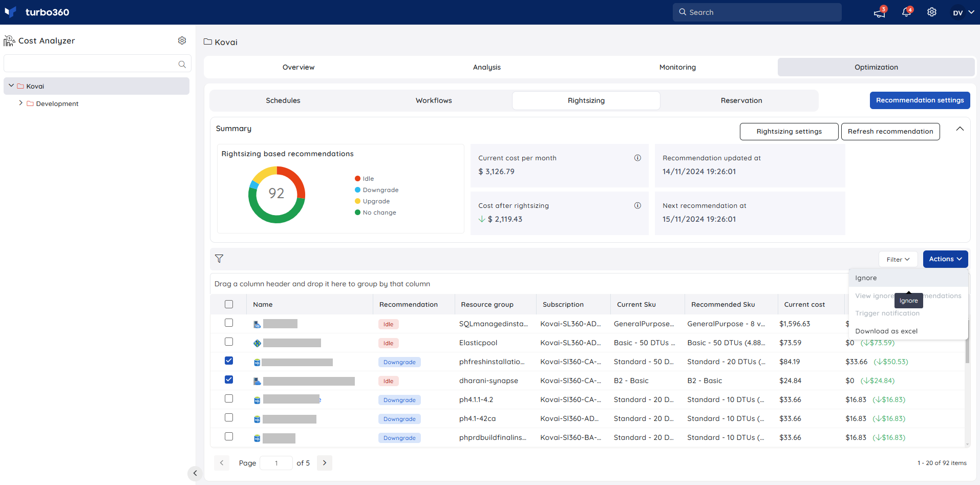Image resolution: width=980 pixels, height=485 pixels.
Task: Click the Kovai folder icon in breadcrumb
Action: 208,41
